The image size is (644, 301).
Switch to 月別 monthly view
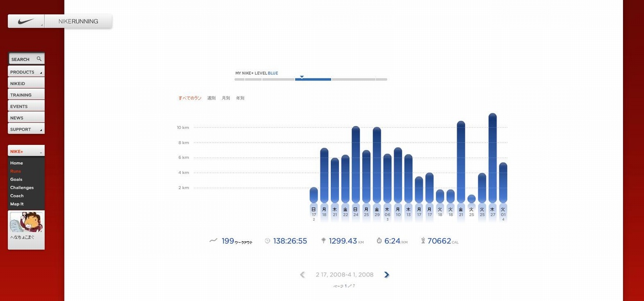226,98
